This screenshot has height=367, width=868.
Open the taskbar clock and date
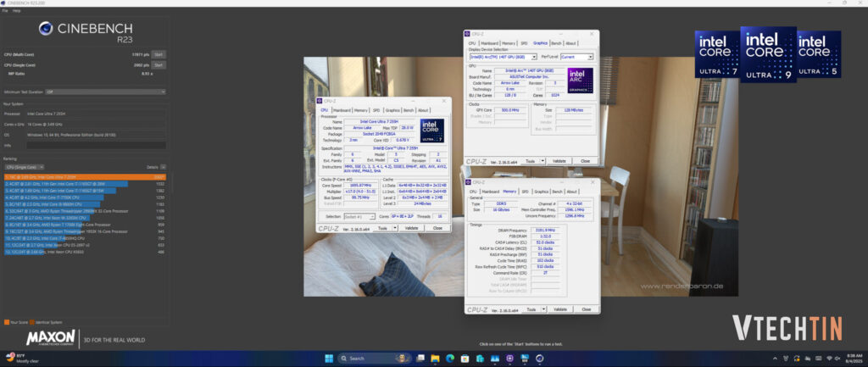(x=854, y=358)
